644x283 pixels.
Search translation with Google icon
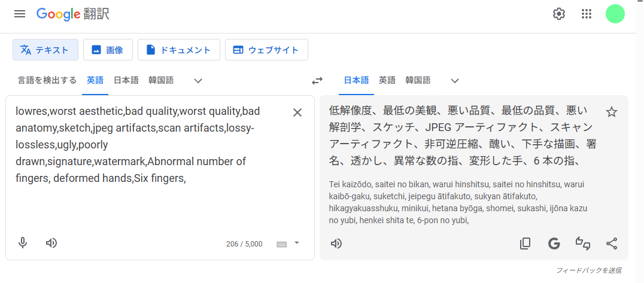coord(554,244)
